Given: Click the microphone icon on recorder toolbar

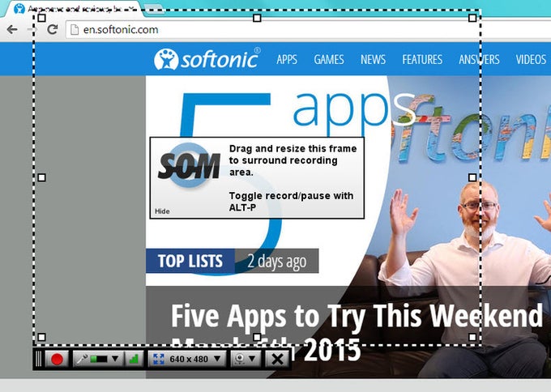Looking at the screenshot, I should coord(82,359).
